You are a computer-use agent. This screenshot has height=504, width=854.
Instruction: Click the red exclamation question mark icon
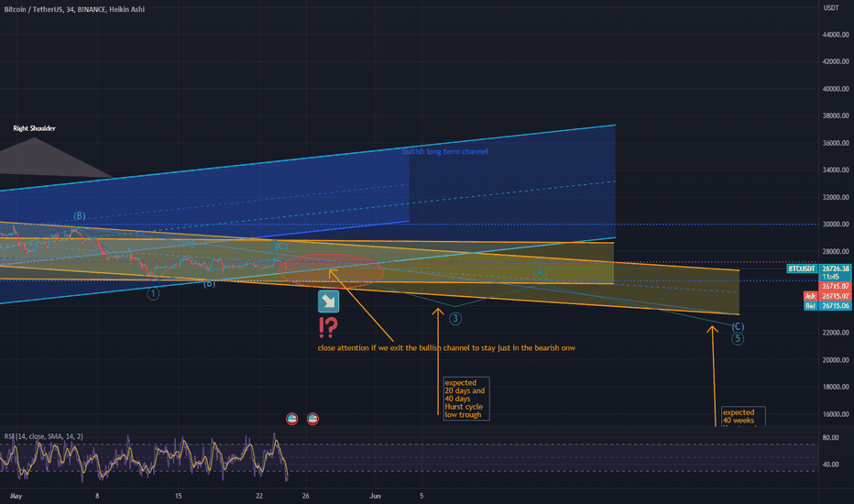click(x=328, y=327)
